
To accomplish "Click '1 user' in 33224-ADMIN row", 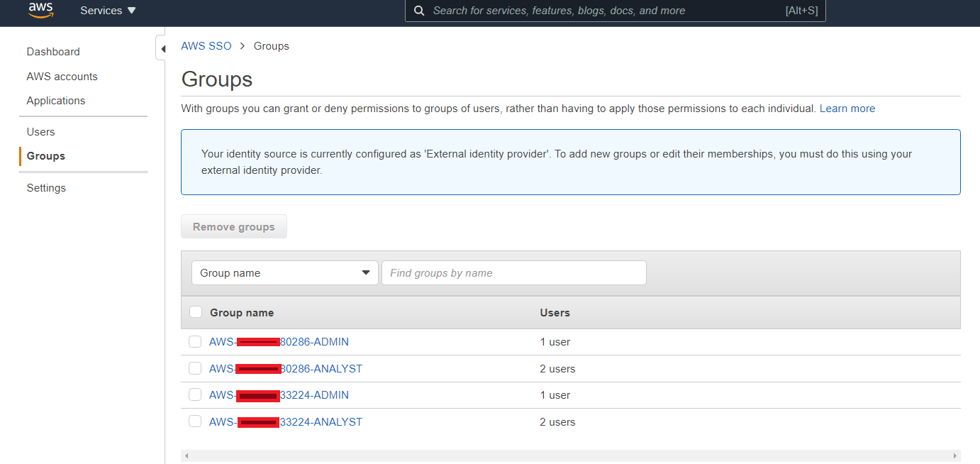I will pos(555,395).
